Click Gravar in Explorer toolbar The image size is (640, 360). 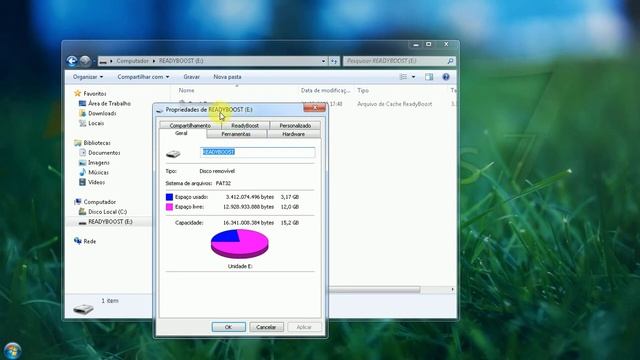pyautogui.click(x=191, y=77)
